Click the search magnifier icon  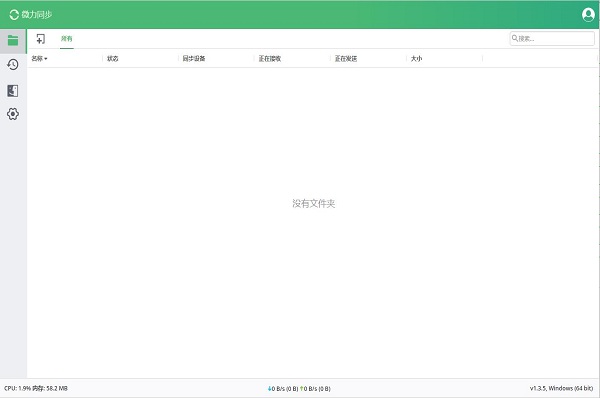coord(515,38)
